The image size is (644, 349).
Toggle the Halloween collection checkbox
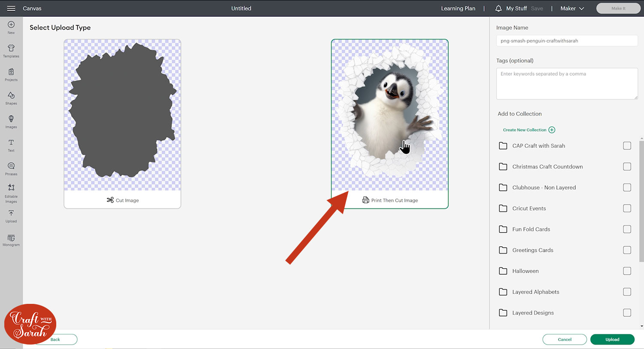[x=627, y=271]
